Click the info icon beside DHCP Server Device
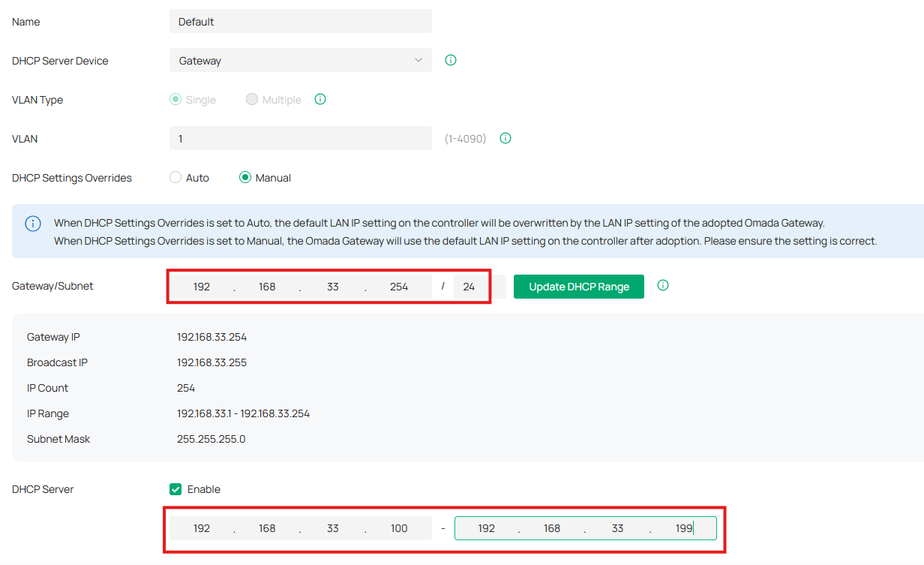The height and width of the screenshot is (565, 924). (x=450, y=59)
